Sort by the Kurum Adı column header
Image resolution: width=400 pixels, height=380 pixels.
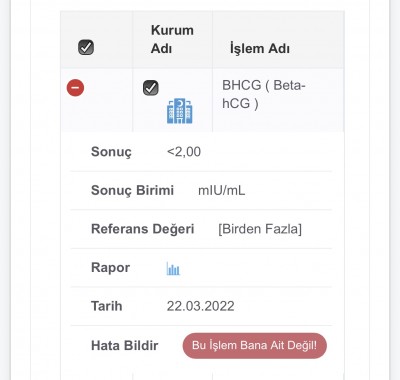(172, 39)
